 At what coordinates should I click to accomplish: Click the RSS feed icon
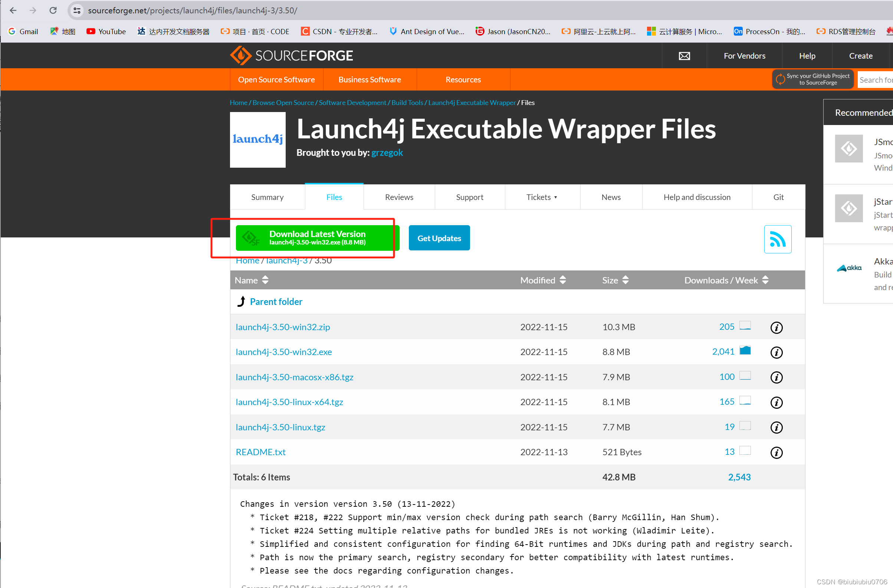point(778,239)
